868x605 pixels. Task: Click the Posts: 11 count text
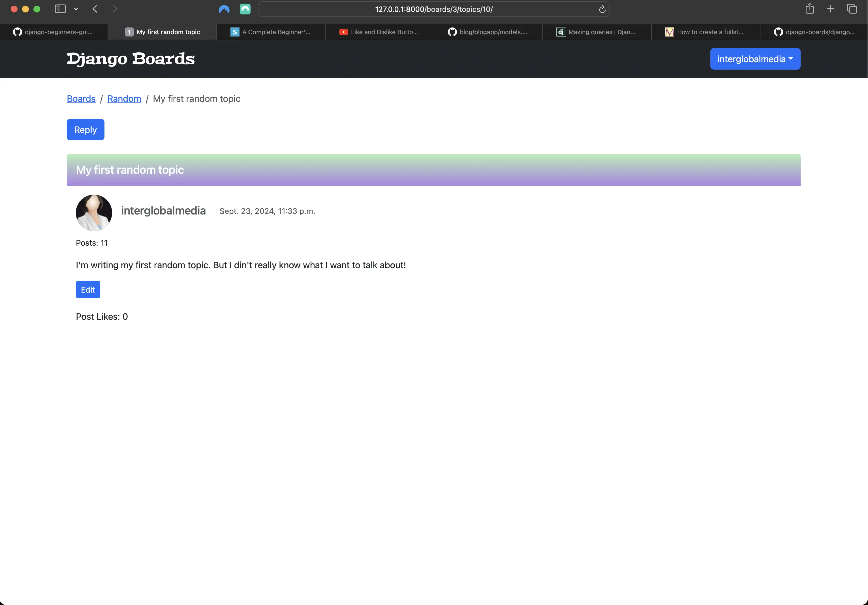91,243
